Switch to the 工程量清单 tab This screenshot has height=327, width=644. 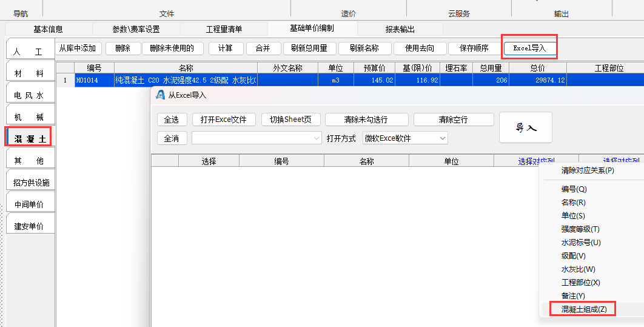coord(224,29)
